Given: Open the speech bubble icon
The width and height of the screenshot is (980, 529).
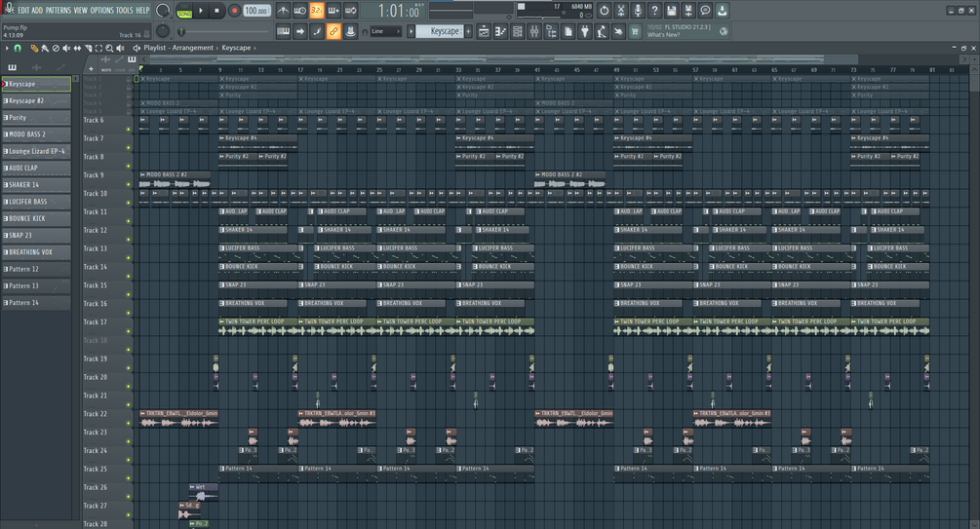Looking at the screenshot, I should pos(705,11).
